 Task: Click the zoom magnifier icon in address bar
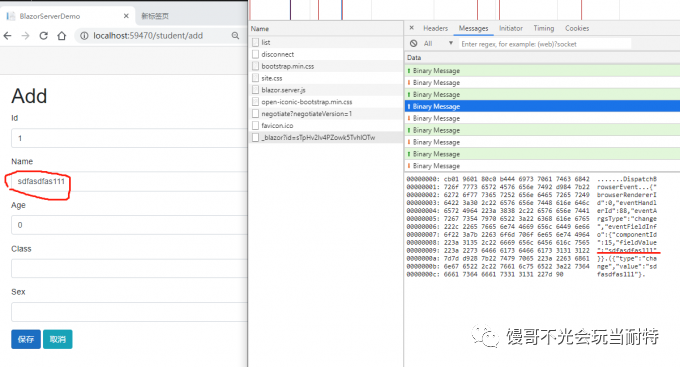tap(235, 36)
